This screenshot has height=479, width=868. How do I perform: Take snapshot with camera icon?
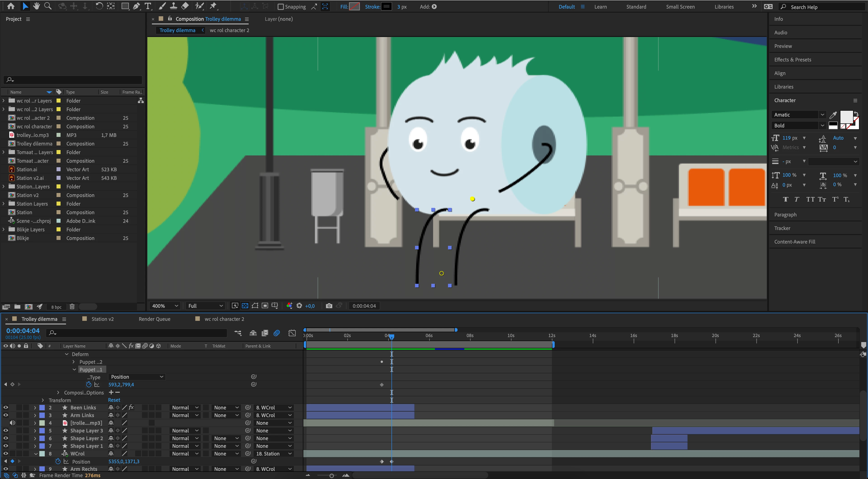(329, 306)
